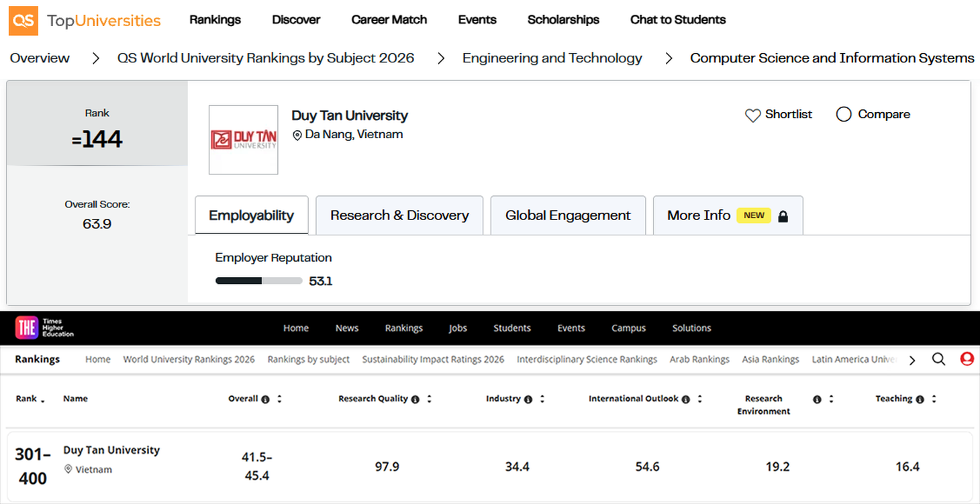The image size is (980, 504).
Task: Click the Employer Reputation progress bar
Action: point(258,281)
